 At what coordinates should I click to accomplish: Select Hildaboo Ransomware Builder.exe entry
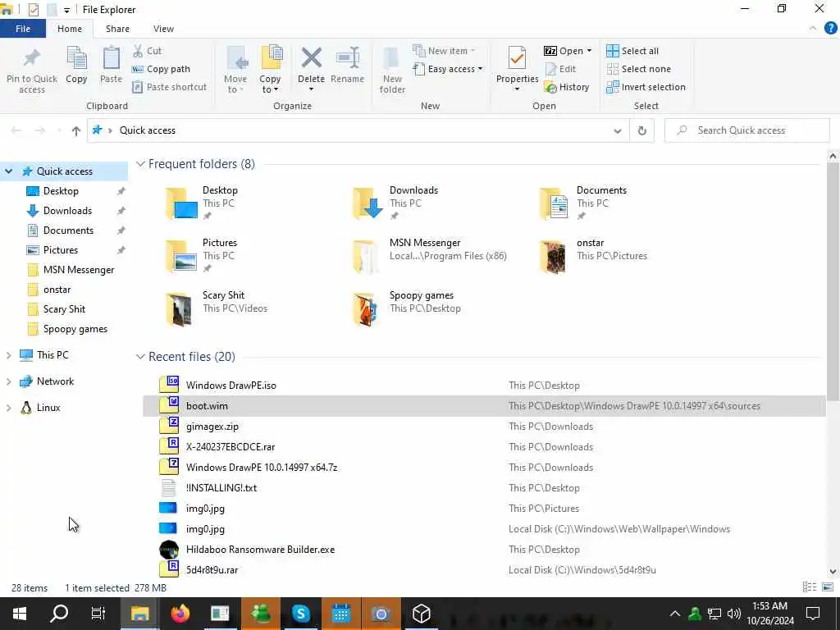[x=484, y=550]
